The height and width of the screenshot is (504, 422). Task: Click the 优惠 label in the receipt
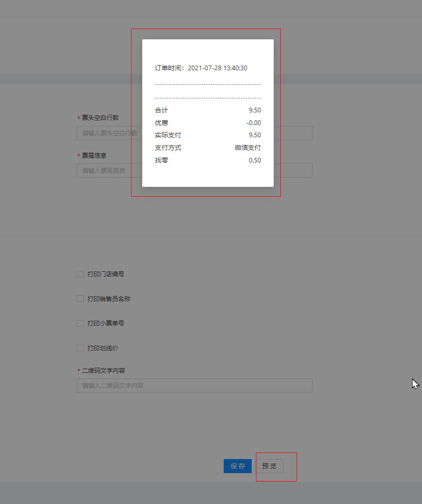[161, 123]
